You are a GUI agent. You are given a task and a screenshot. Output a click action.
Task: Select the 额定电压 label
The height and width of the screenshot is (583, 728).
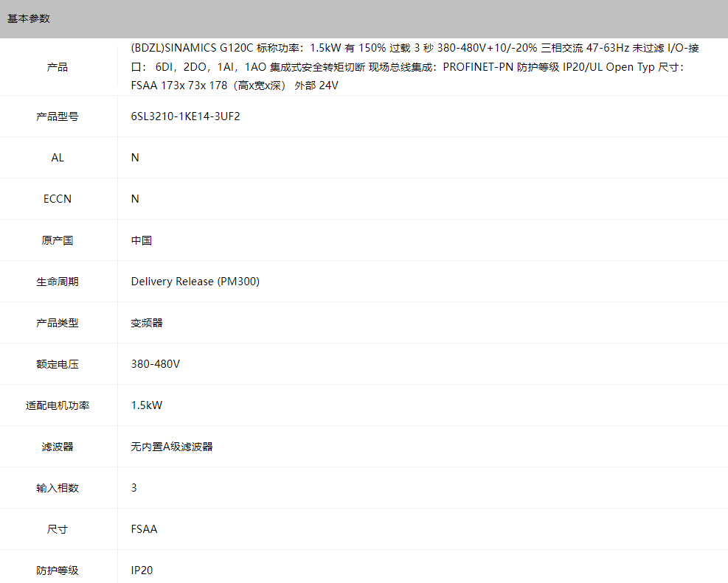click(x=57, y=364)
